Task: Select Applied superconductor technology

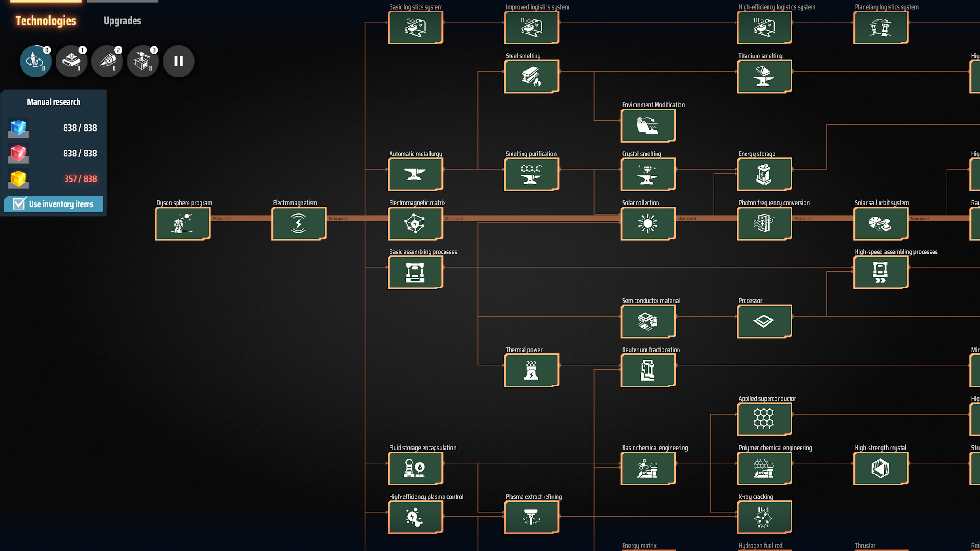Action: (765, 419)
